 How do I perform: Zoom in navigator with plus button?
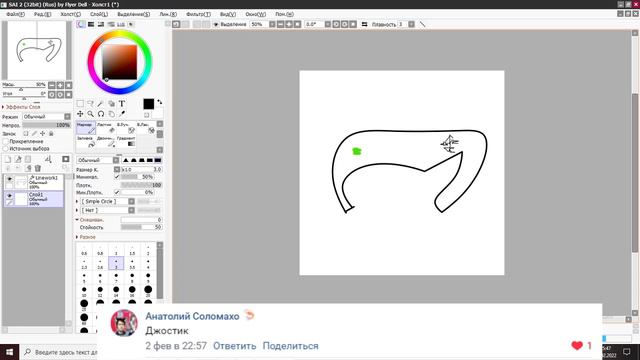pos(60,85)
